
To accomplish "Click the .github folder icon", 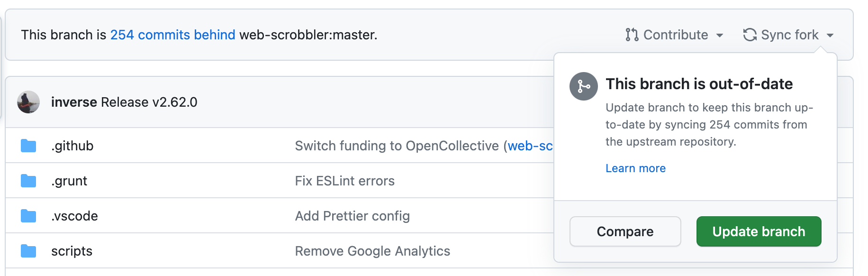I will coord(28,146).
